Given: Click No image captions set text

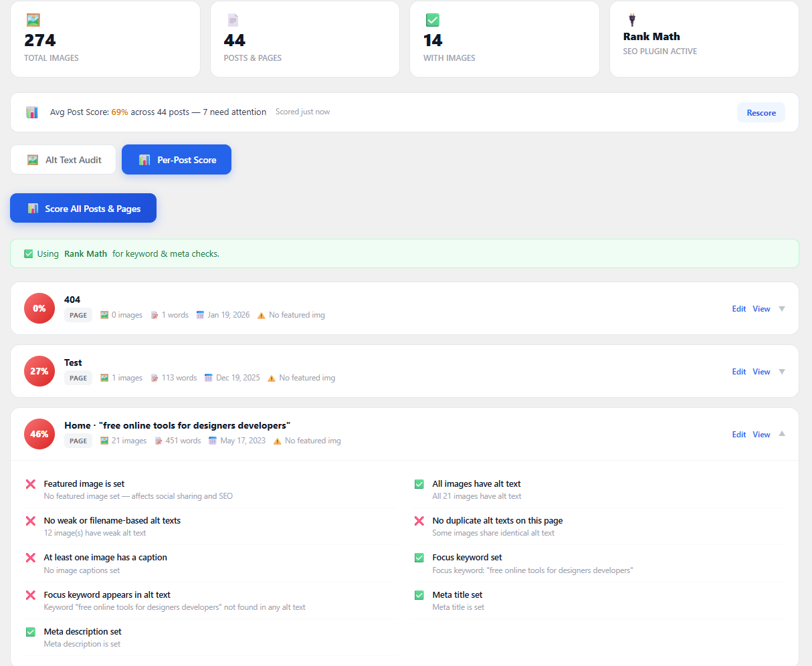Looking at the screenshot, I should pyautogui.click(x=82, y=570).
